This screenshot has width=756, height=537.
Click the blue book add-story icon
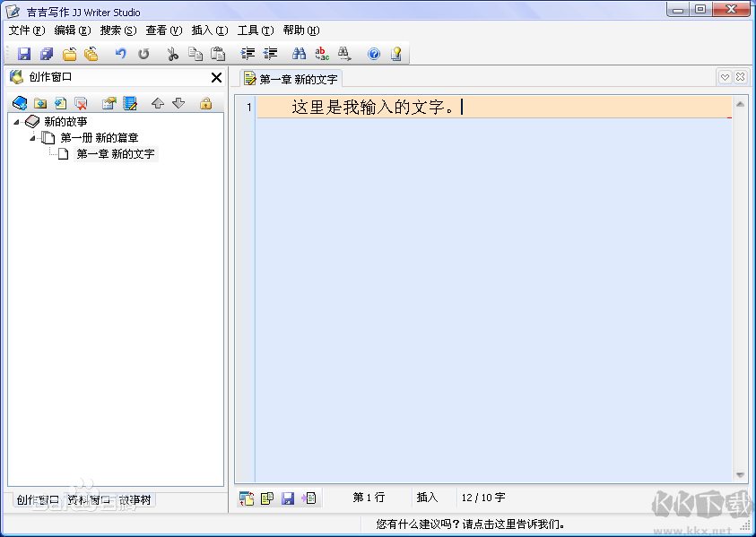(20, 103)
